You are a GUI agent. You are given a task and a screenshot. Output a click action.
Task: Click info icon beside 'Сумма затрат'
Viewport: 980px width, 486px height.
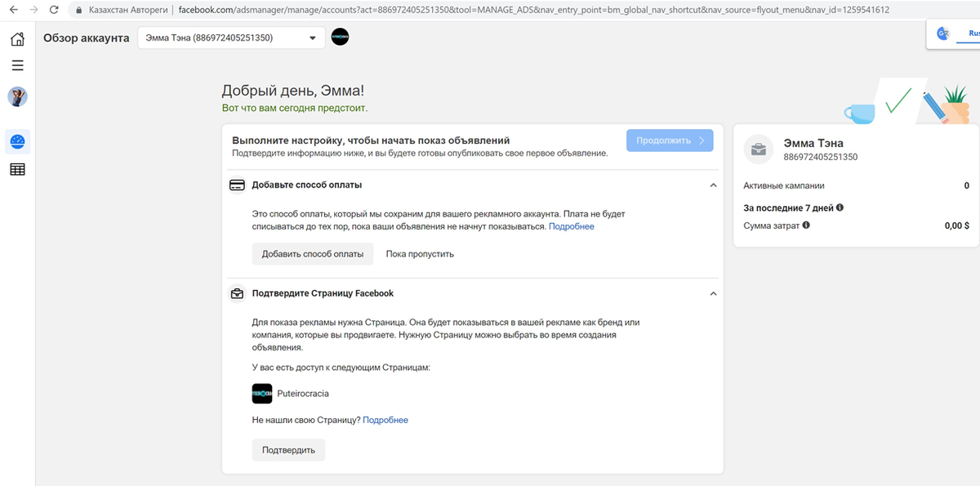[806, 225]
